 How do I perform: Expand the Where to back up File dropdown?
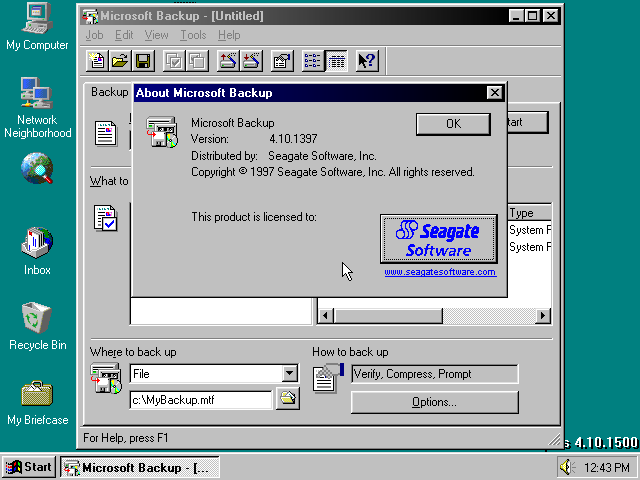point(289,373)
